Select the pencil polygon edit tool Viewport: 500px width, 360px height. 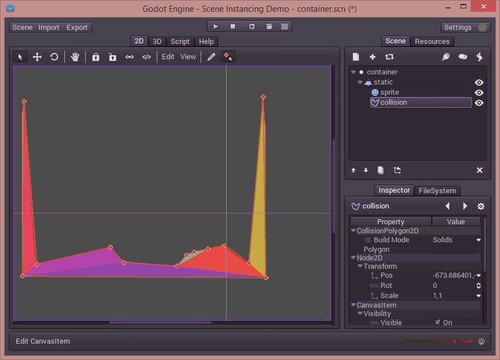(211, 57)
